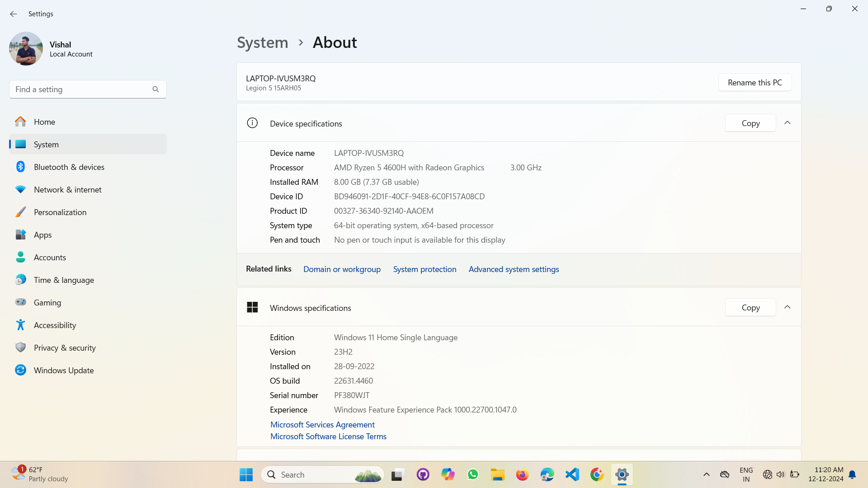Viewport: 868px width, 488px height.
Task: Open Visual Studio Code from the taskbar
Action: pos(572,474)
